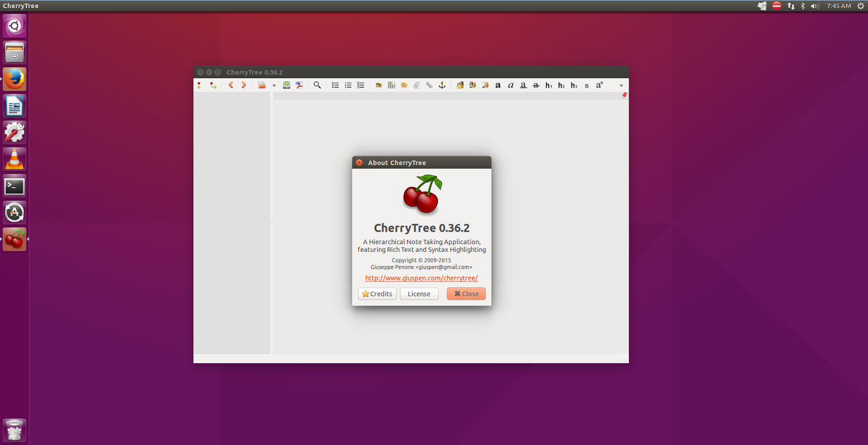This screenshot has height=445, width=868.
Task: Open a CherryTree document file
Action: (x=262, y=85)
